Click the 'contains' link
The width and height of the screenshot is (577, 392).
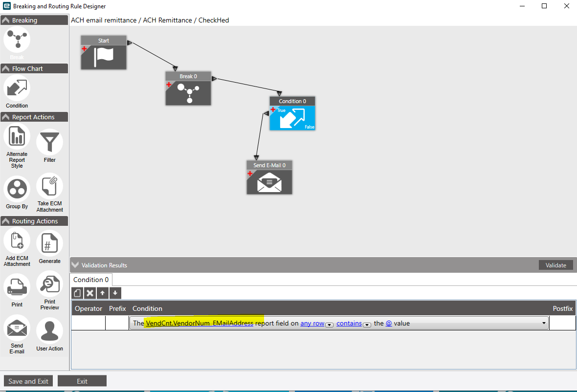pos(349,323)
